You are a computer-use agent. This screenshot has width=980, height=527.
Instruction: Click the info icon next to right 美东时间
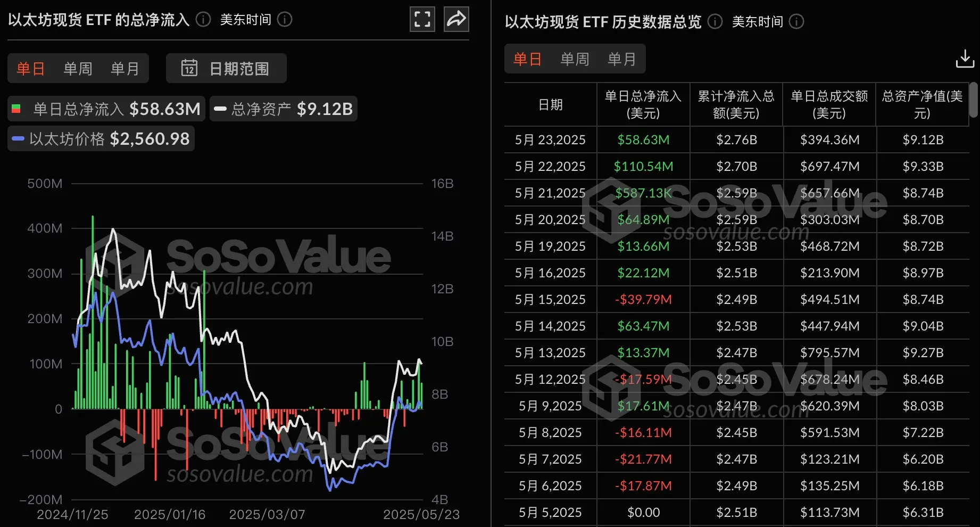[x=796, y=22]
